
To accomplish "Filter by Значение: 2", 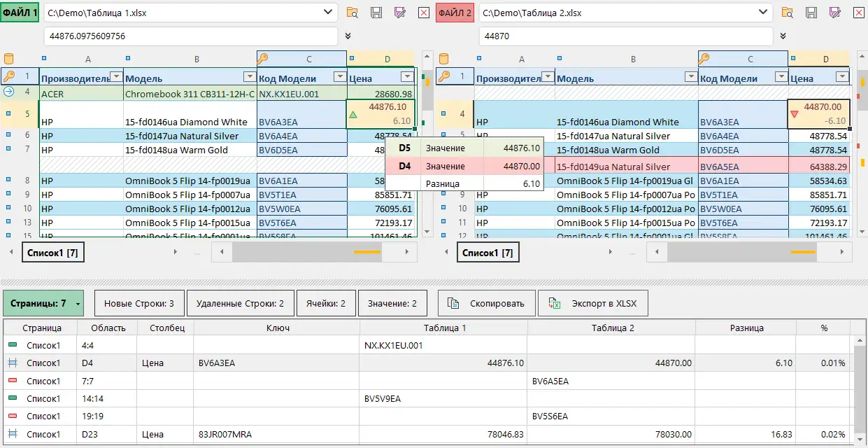I will click(392, 303).
